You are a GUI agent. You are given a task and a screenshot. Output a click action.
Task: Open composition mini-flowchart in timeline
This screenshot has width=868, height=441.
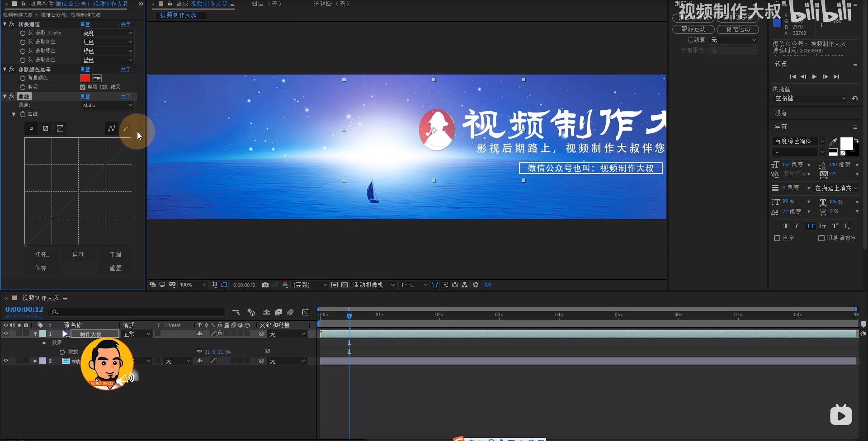click(236, 312)
